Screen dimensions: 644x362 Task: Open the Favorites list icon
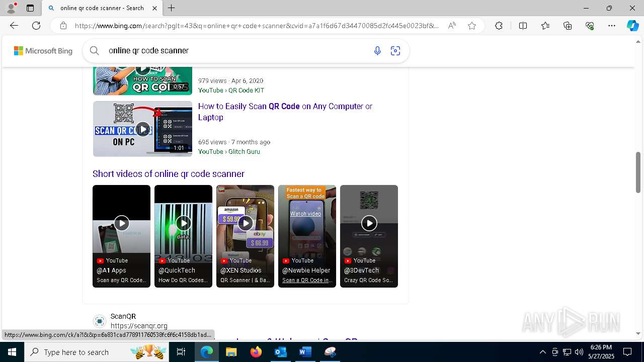(x=545, y=26)
